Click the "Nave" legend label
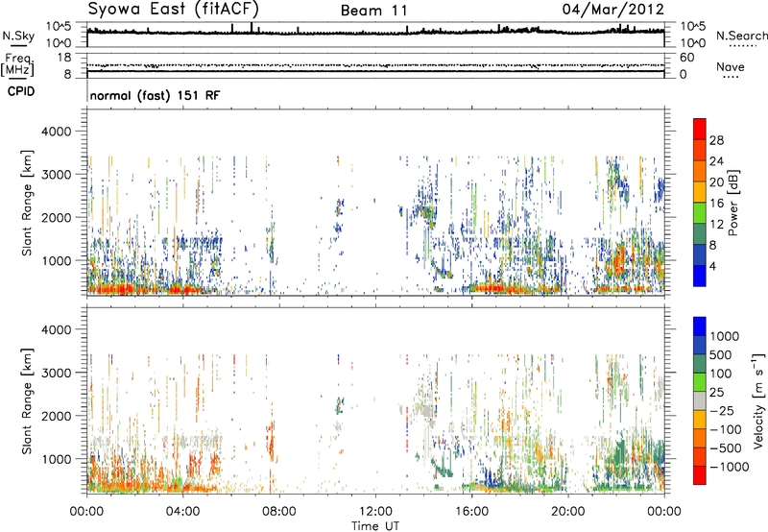Screen dimensions: 768x532 (x=731, y=66)
